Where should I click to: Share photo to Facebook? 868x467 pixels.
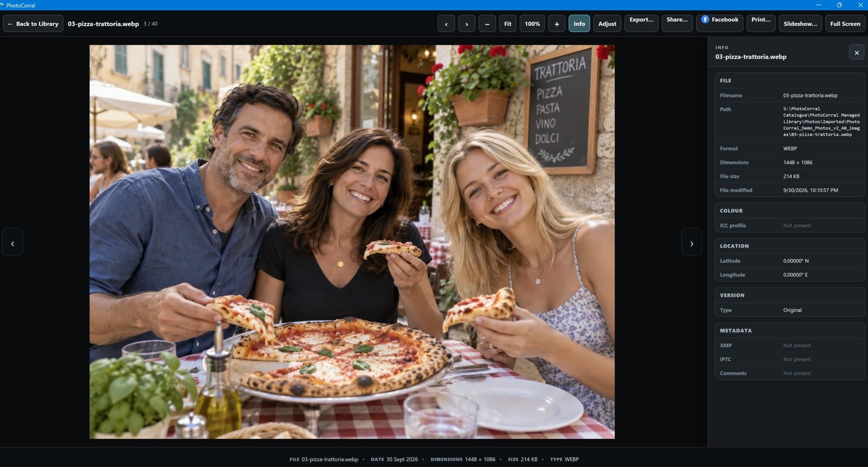pyautogui.click(x=720, y=23)
